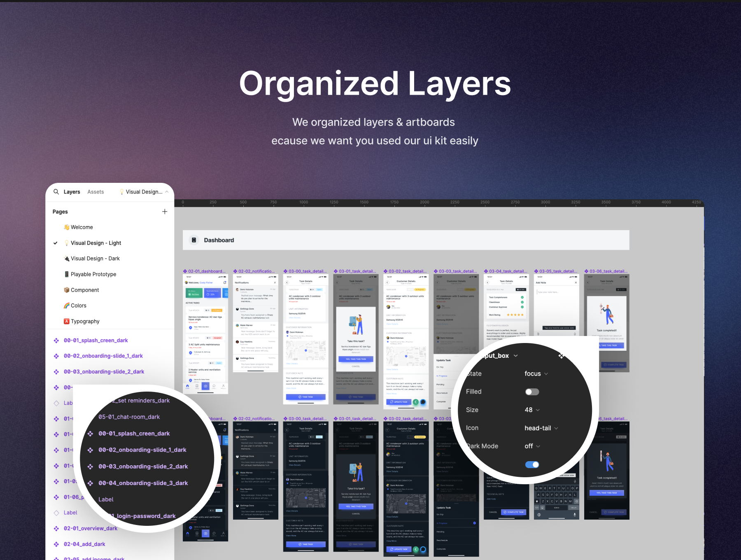Viewport: 741px width, 560px height.
Task: Select the Visual Design - Dark page
Action: 92,259
